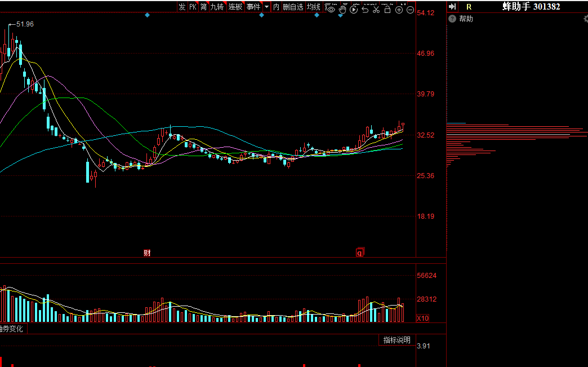588x367 pixels.
Task: Click the yellow R marker beside stock name
Action: coord(469,7)
